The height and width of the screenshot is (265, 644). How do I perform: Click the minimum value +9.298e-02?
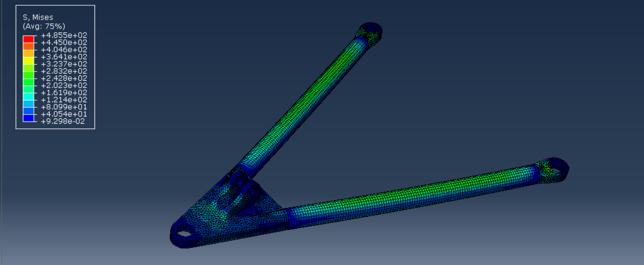click(64, 121)
